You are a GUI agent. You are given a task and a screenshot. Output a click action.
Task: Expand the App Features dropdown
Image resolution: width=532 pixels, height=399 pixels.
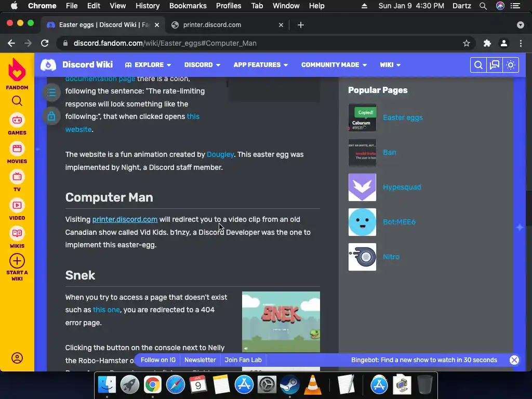(261, 65)
